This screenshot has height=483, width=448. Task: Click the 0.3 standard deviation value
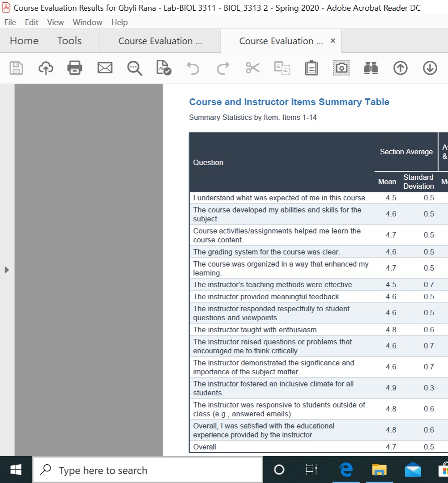(429, 388)
